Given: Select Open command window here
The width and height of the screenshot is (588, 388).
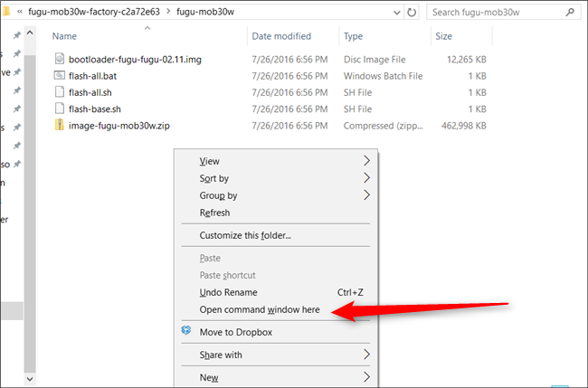Looking at the screenshot, I should 260,309.
